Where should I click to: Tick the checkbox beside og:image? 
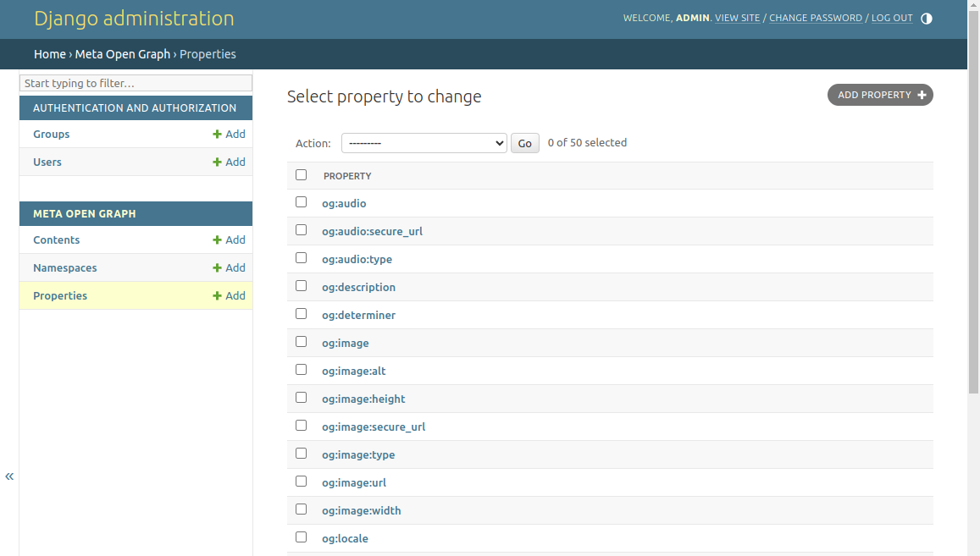click(302, 341)
